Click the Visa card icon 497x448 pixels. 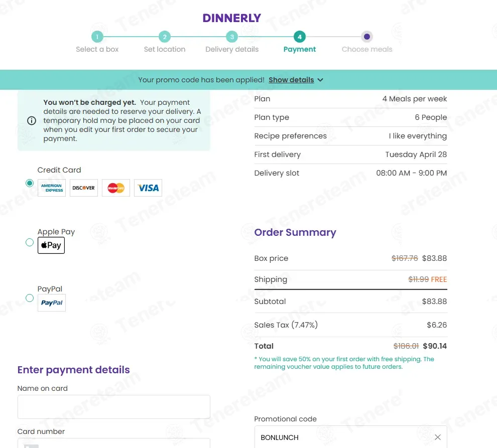(148, 188)
